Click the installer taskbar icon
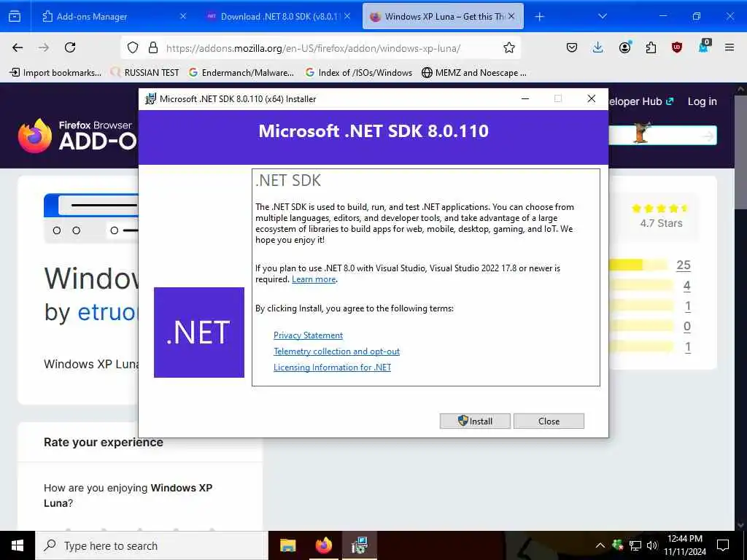Image resolution: width=747 pixels, height=560 pixels. pos(360,545)
